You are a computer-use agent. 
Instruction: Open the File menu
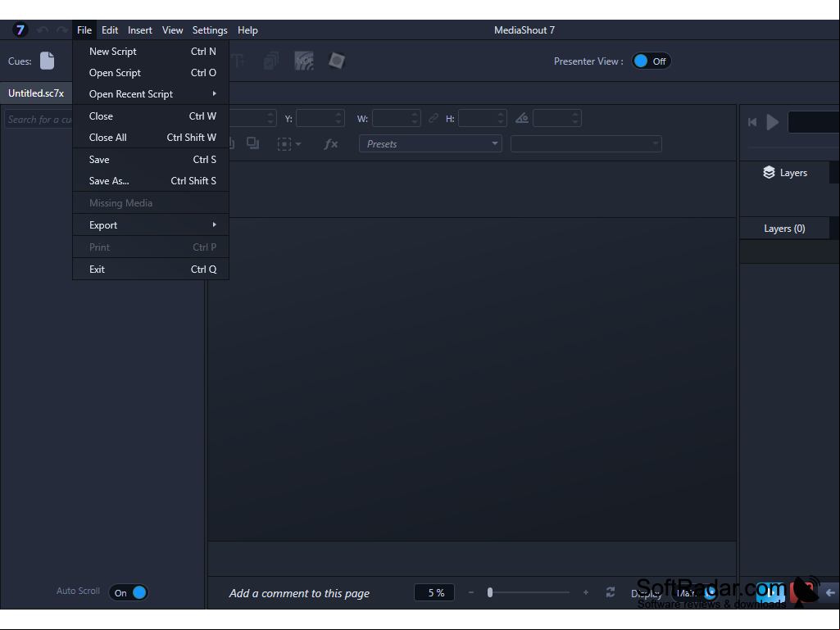click(84, 30)
